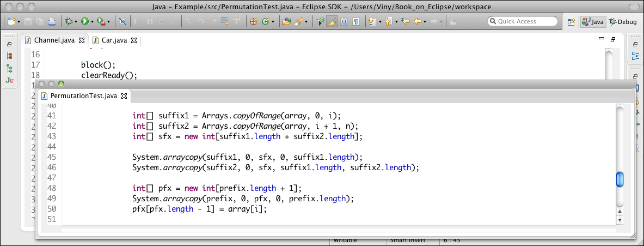The width and height of the screenshot is (644, 246).
Task: Click 'clearReady();' in Channel.java
Action: click(109, 75)
